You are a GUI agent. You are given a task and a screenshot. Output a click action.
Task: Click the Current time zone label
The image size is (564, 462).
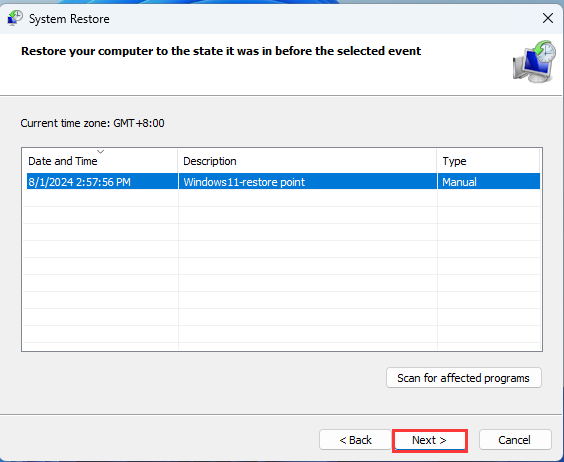coord(92,123)
